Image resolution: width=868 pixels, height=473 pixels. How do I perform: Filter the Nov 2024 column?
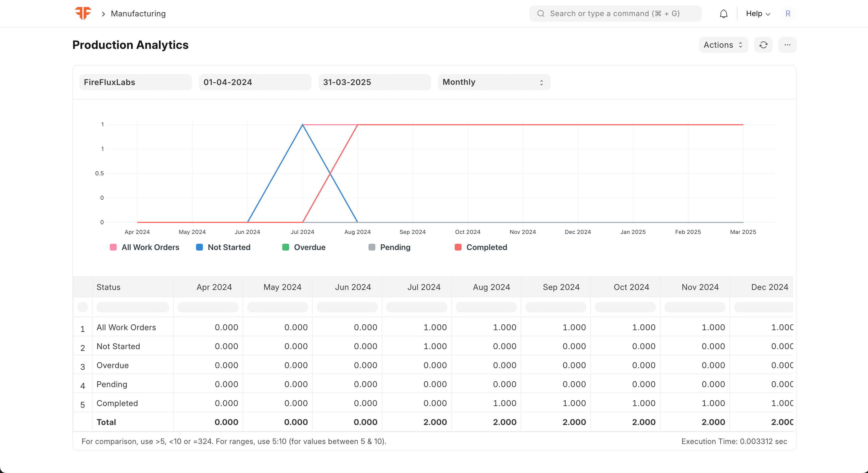coord(695,307)
